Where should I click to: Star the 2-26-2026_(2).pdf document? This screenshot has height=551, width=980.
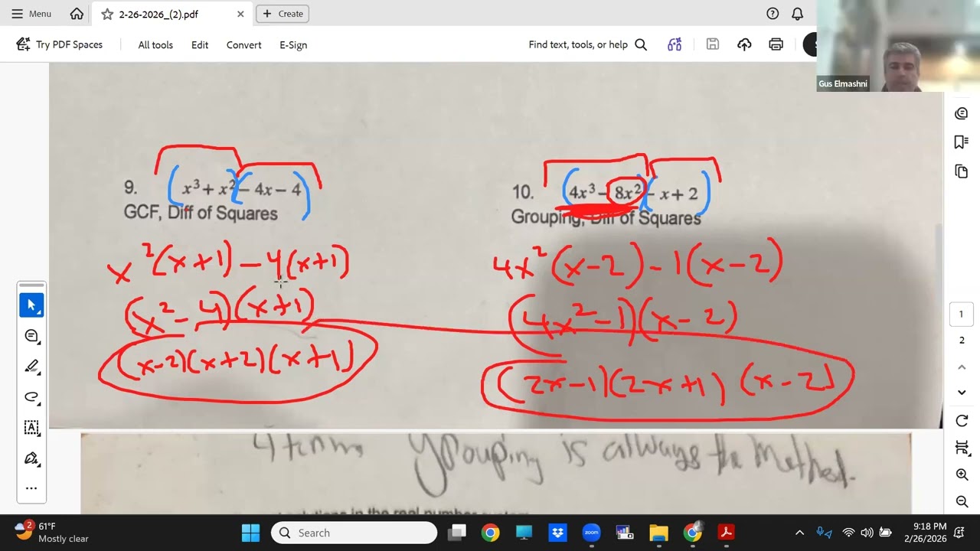point(107,14)
